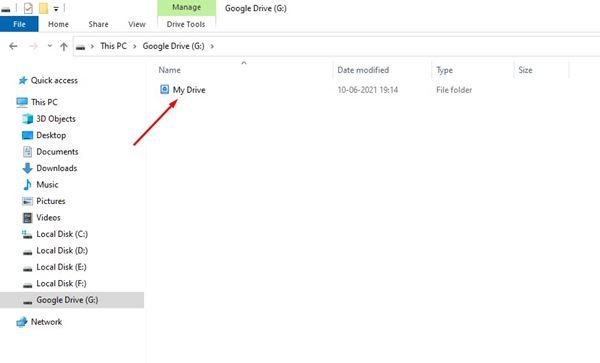Go up one level with Up arrow
Viewport: 600px width, 363px height.
point(64,46)
